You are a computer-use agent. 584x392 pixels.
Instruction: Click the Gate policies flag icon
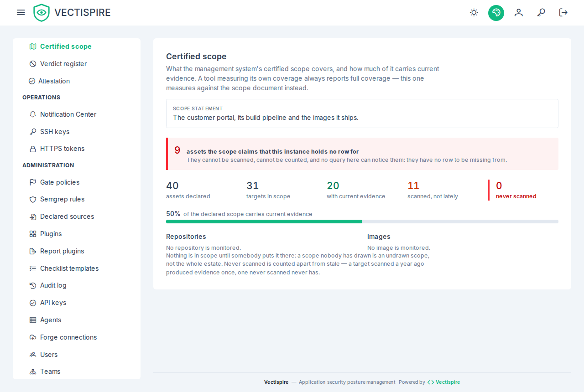(x=33, y=182)
